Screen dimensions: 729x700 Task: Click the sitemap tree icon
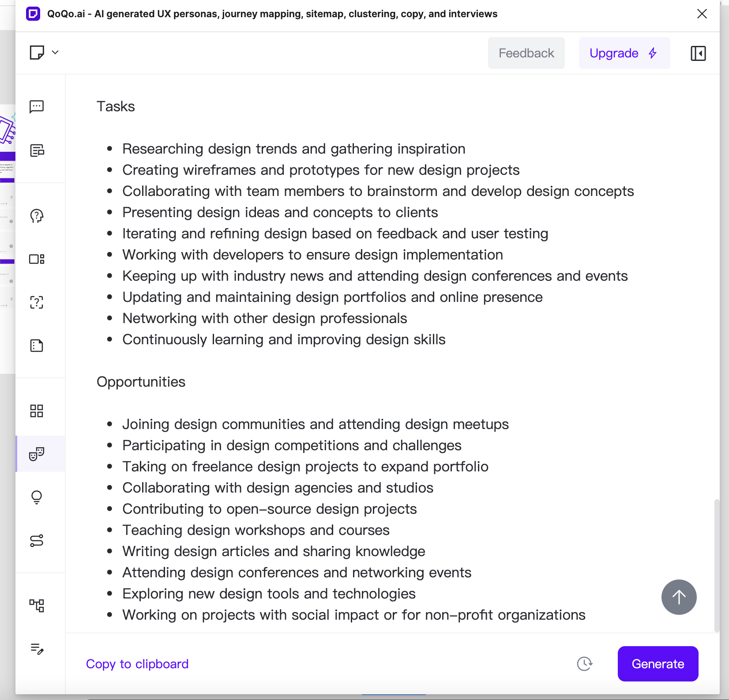coord(37,605)
